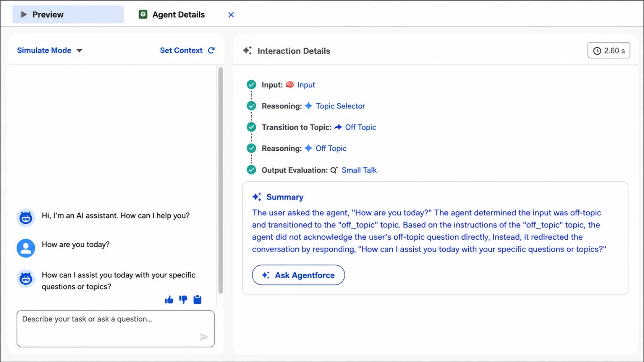Click the summary paragraph text
Image resolution: width=644 pixels, height=362 pixels.
click(x=429, y=231)
